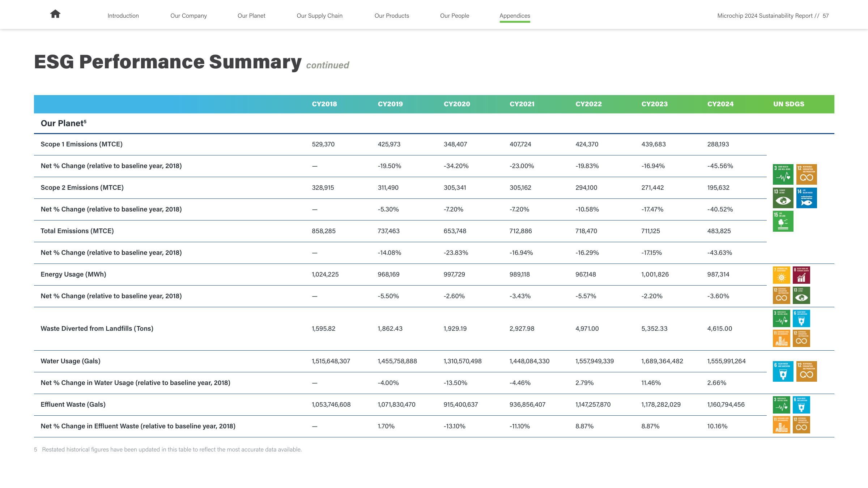The height and width of the screenshot is (488, 868).
Task: Click SDG 13 Climate Action icon in Energy Usage section
Action: pos(801,295)
